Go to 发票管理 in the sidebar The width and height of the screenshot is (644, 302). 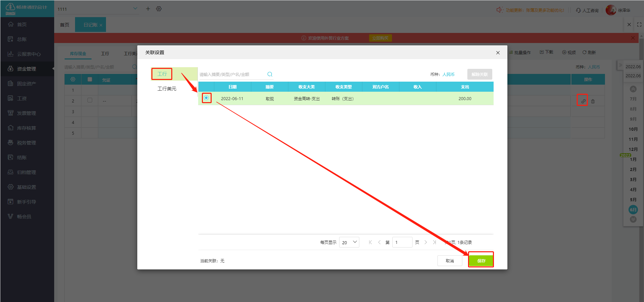(27, 113)
